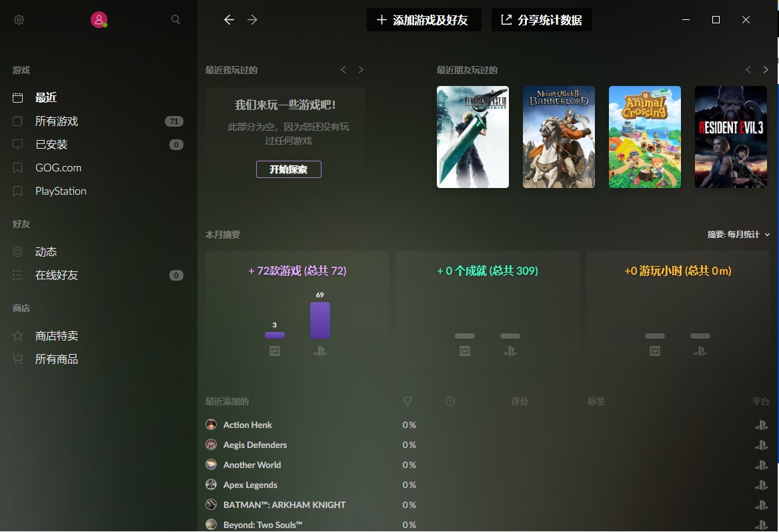Click the 评分 column header
This screenshot has width=779, height=532.
point(519,401)
